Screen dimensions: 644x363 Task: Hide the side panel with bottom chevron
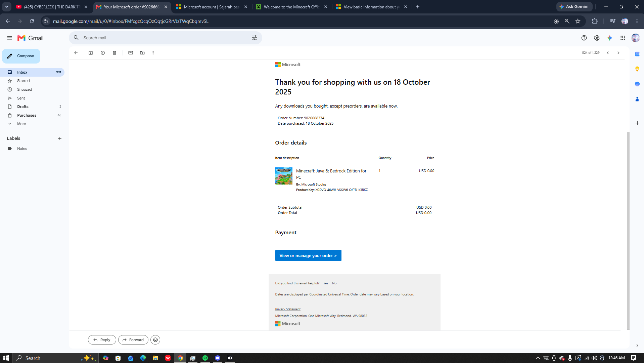pyautogui.click(x=637, y=346)
